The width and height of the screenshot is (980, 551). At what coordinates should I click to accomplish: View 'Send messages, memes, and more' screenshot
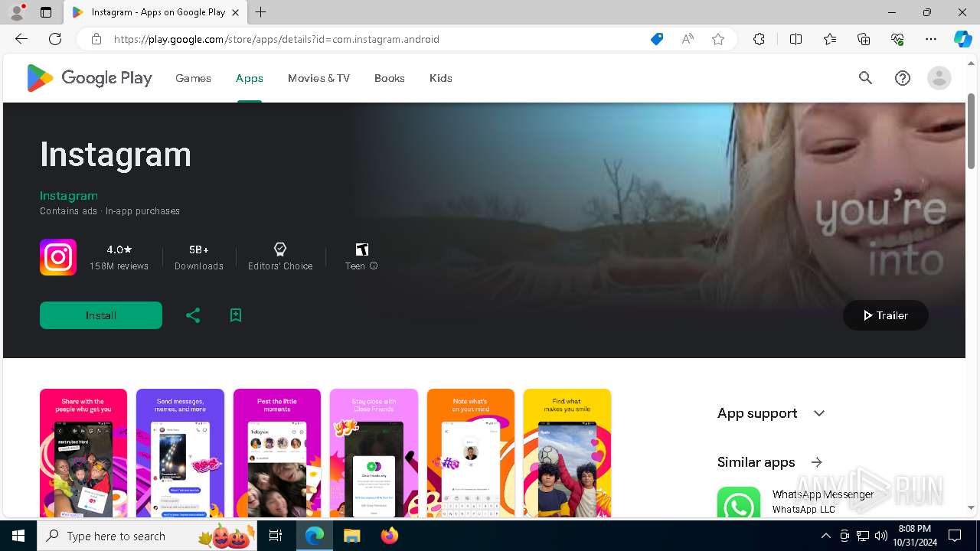(x=181, y=453)
